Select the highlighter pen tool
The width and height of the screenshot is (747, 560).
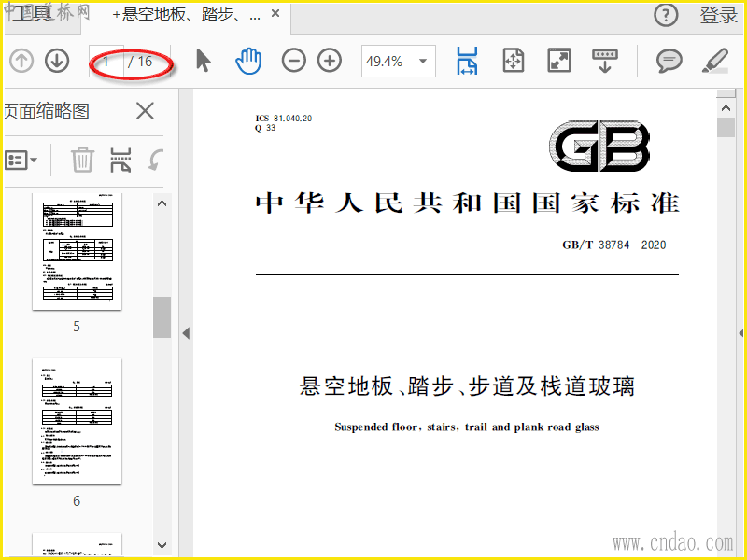click(715, 61)
